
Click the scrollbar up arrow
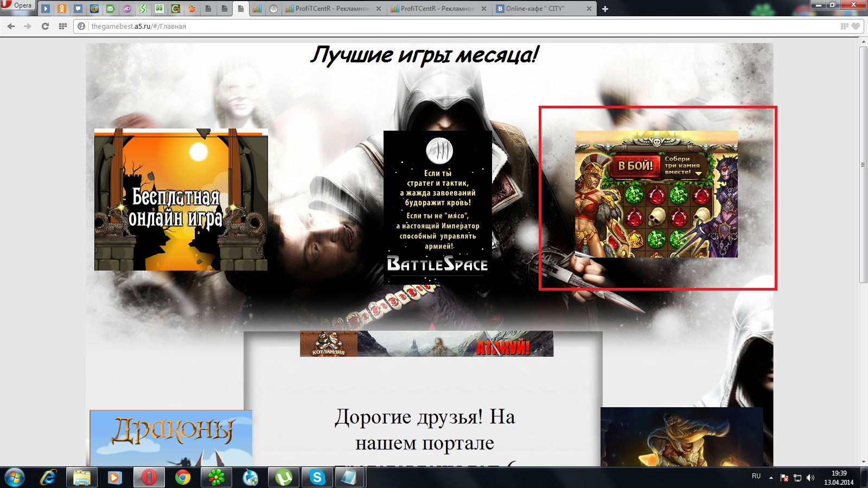[863, 42]
